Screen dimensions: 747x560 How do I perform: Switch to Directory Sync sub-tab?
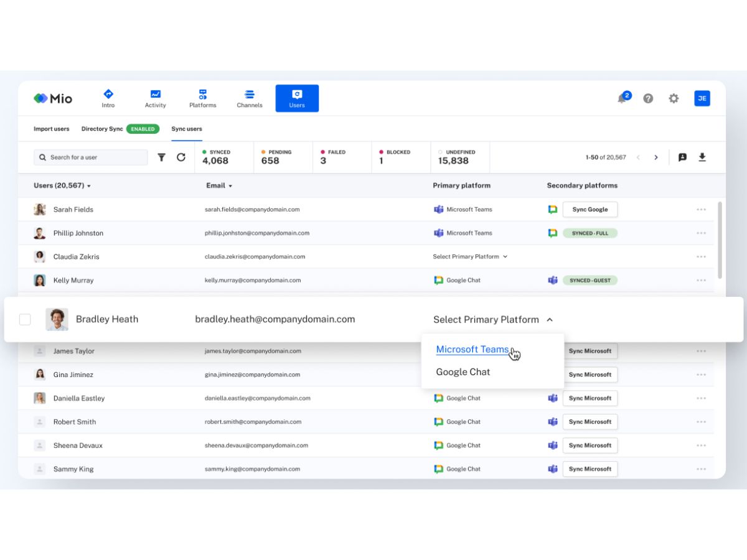pos(102,129)
